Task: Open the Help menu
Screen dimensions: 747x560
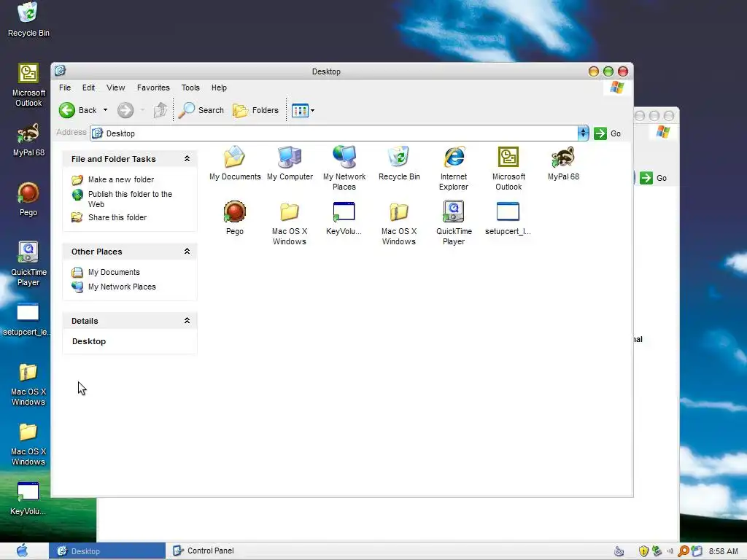Action: [x=219, y=87]
